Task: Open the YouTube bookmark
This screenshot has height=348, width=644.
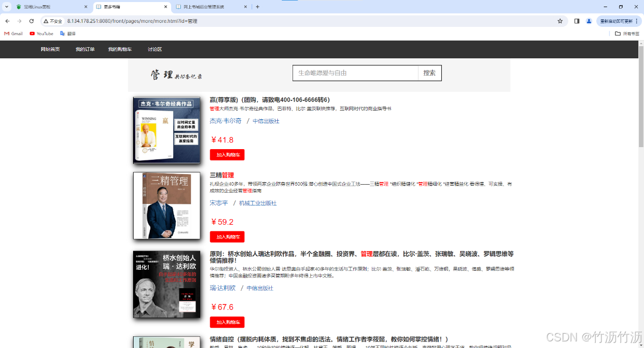Action: click(41, 33)
